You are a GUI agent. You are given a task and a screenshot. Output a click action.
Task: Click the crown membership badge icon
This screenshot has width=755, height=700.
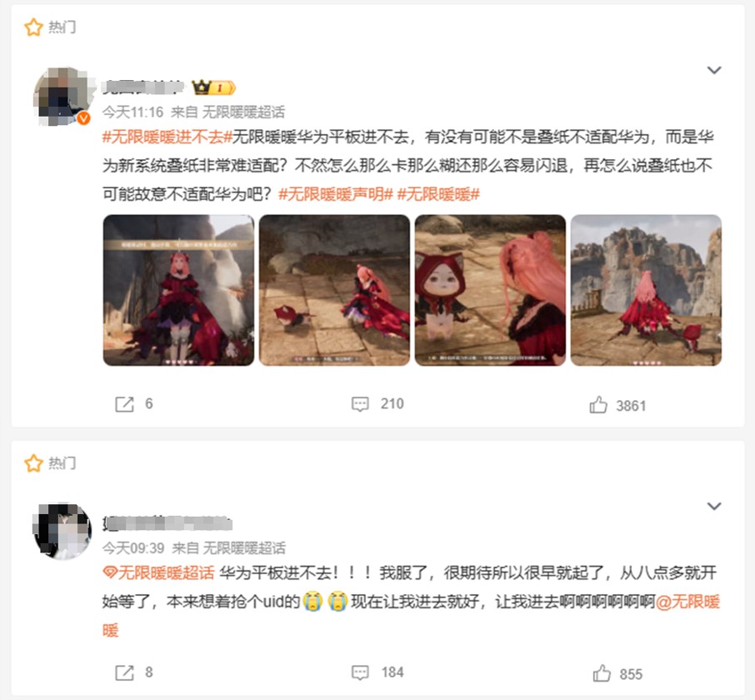(213, 87)
